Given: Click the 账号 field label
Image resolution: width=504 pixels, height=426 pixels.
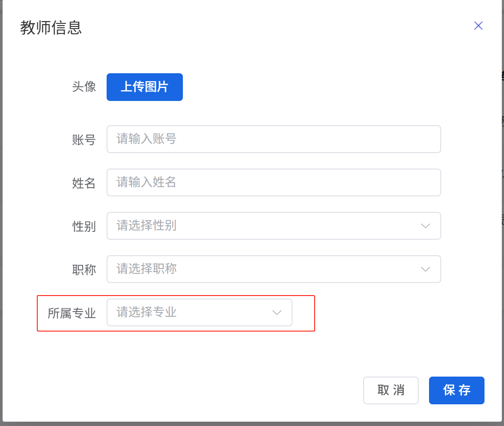Looking at the screenshot, I should coord(84,140).
